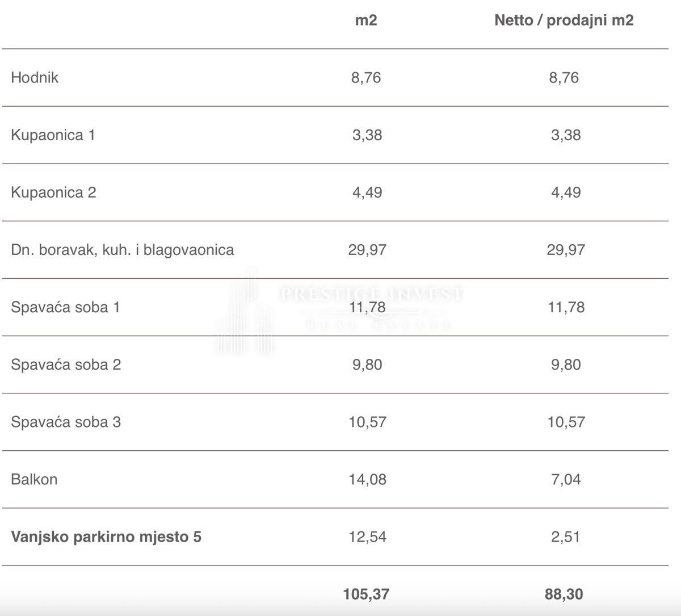Select the Kupaonica 1 row label
Viewport: 681px width, 616px height.
pos(53,135)
